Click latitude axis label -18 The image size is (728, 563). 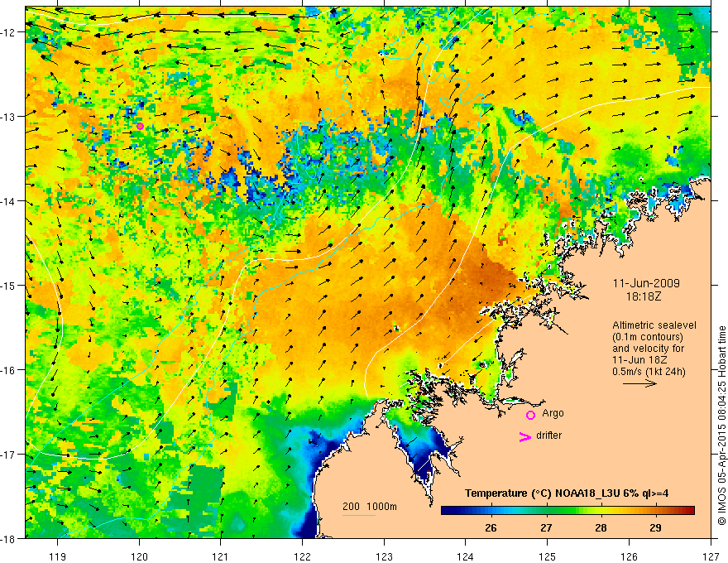tap(9, 538)
